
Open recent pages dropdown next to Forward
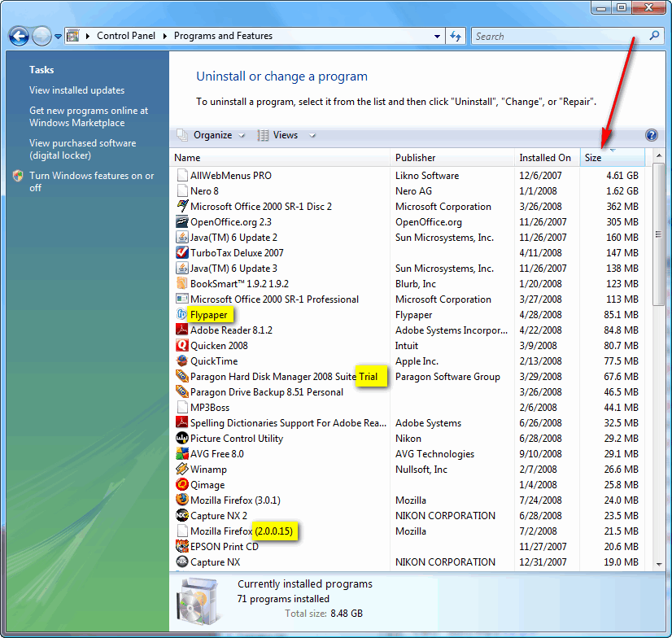(x=58, y=37)
